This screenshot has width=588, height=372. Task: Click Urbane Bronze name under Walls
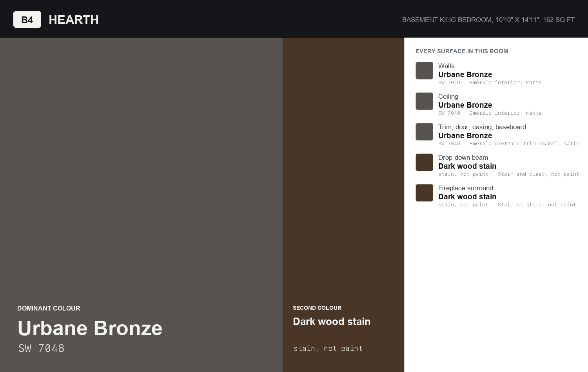(465, 74)
